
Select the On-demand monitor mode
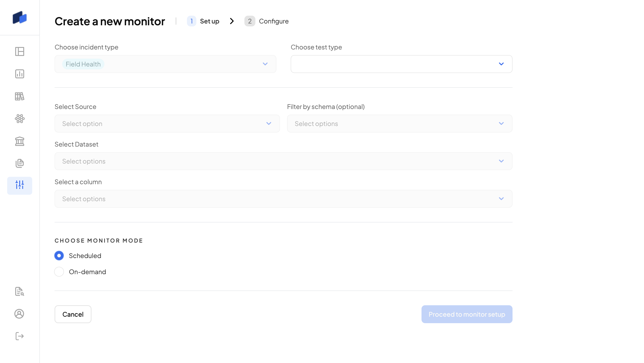click(59, 272)
